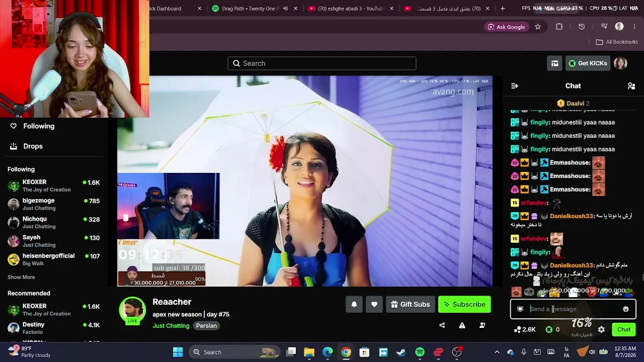Send message with green Chat button
The width and height of the screenshot is (644, 362).
click(624, 330)
